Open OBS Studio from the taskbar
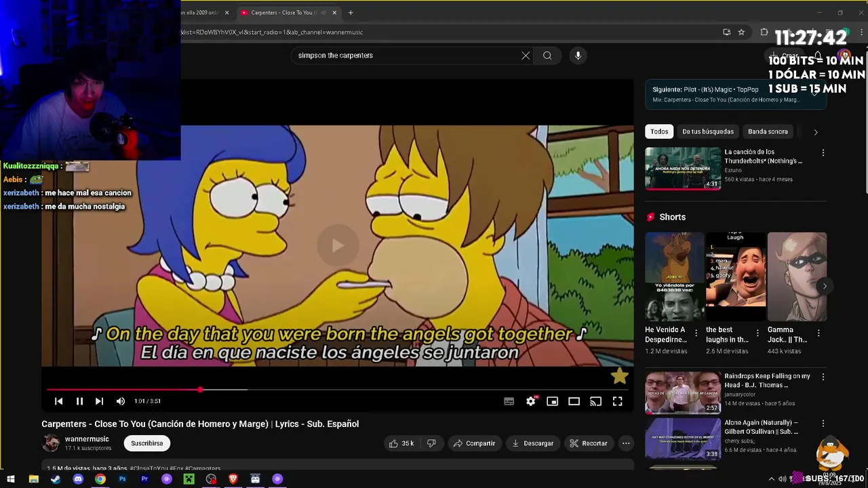This screenshot has width=868, height=488. click(x=211, y=479)
